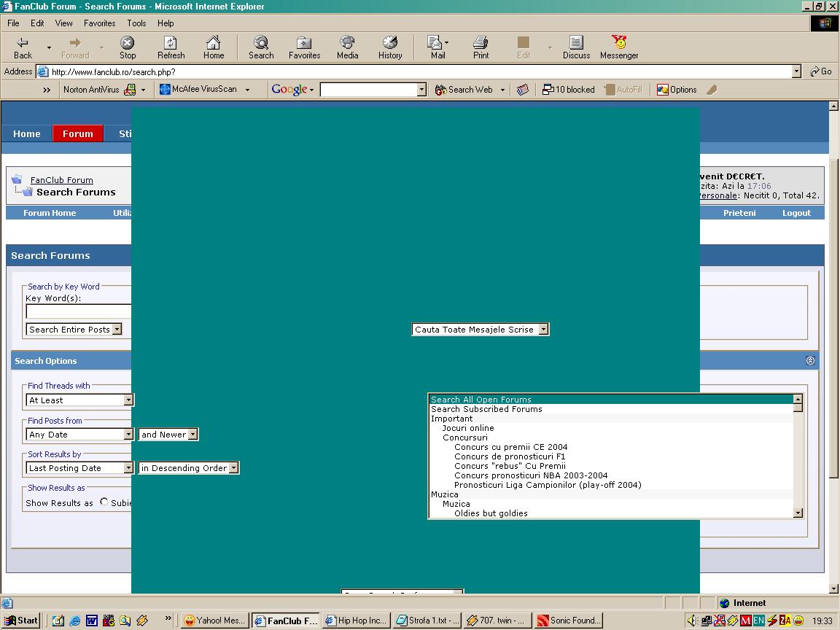840x630 pixels.
Task: Print the current page
Action: 481,47
